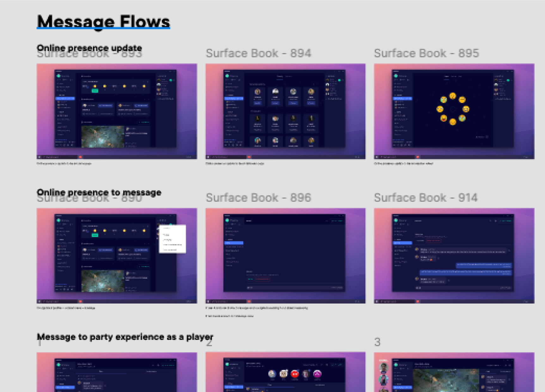Click game map image in first frame thumbnail
Image resolution: width=545 pixels, height=392 pixels.
coord(103,137)
